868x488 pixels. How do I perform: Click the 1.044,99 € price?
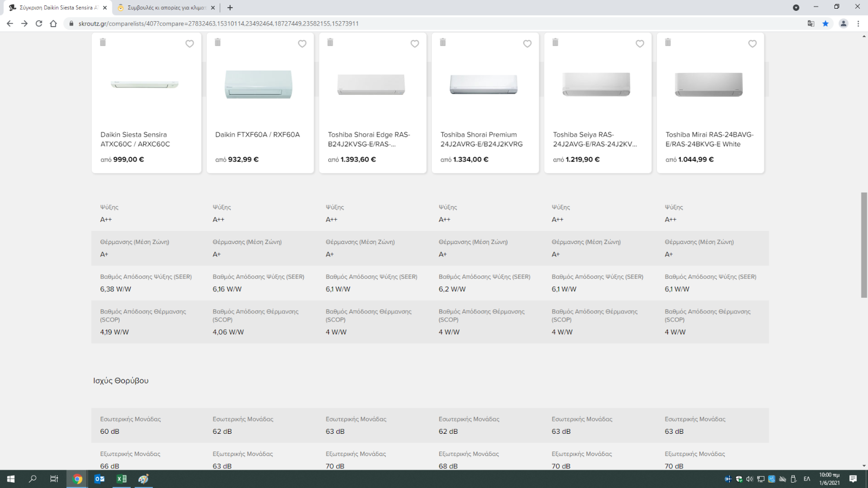coord(696,159)
